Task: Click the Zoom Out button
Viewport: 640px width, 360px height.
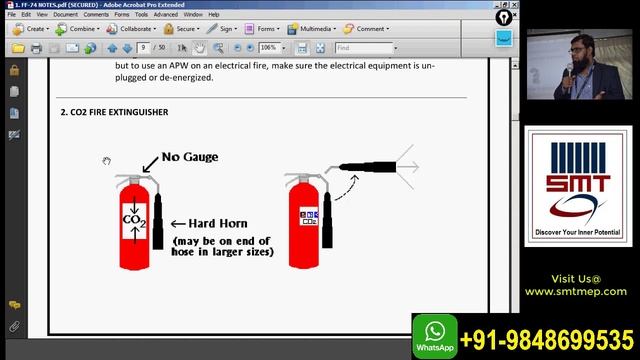Action: (237, 48)
